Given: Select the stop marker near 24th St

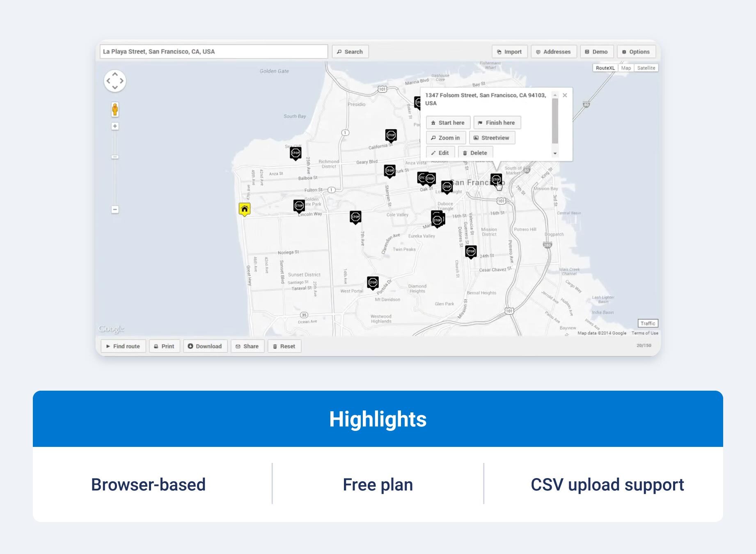Looking at the screenshot, I should [x=471, y=252].
